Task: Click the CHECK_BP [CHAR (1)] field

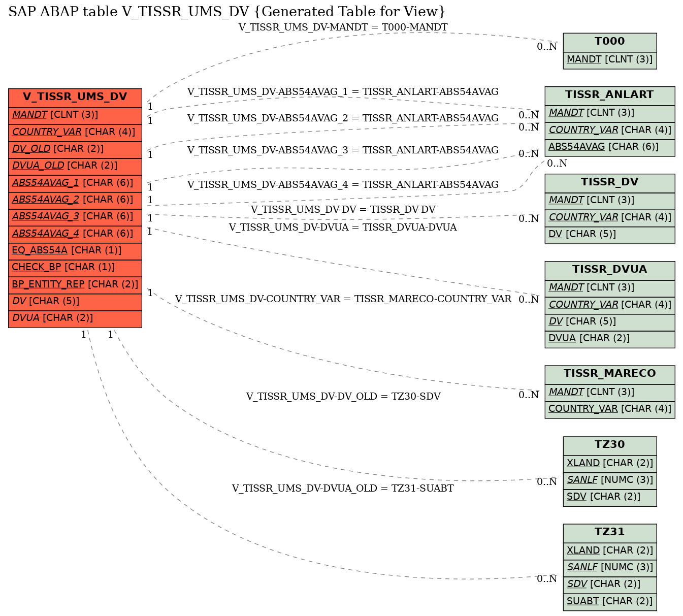Action: coord(75,268)
